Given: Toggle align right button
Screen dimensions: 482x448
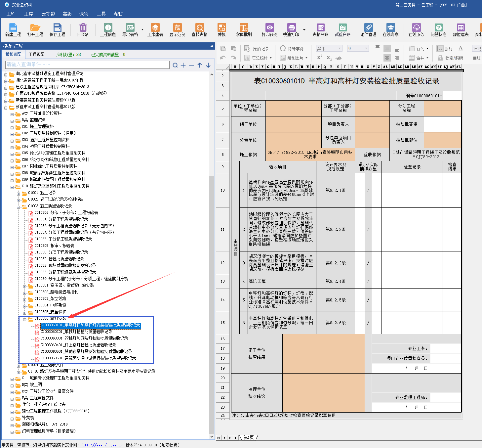Looking at the screenshot, I should click(397, 58).
